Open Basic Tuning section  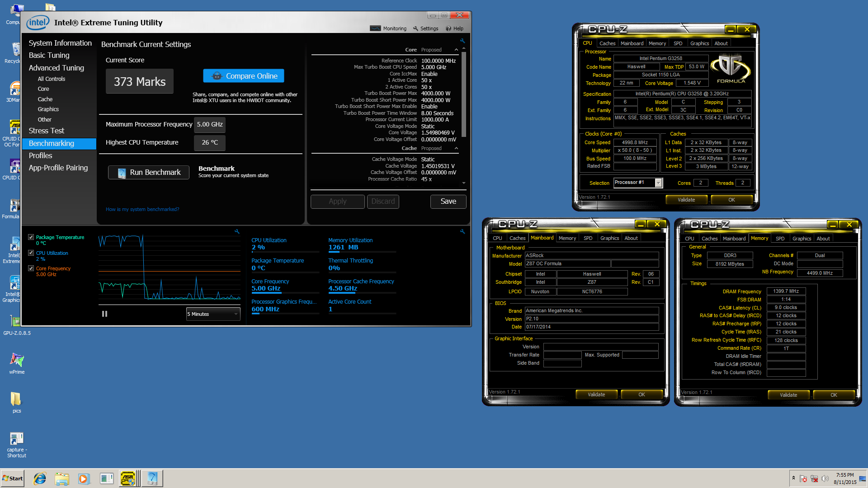point(49,55)
